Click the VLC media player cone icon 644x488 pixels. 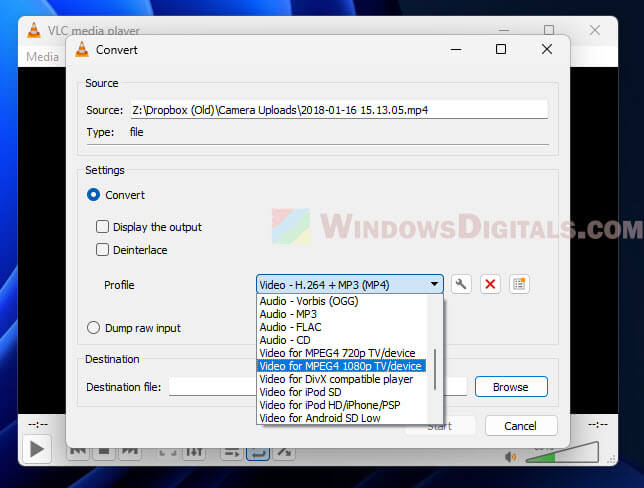[x=34, y=30]
